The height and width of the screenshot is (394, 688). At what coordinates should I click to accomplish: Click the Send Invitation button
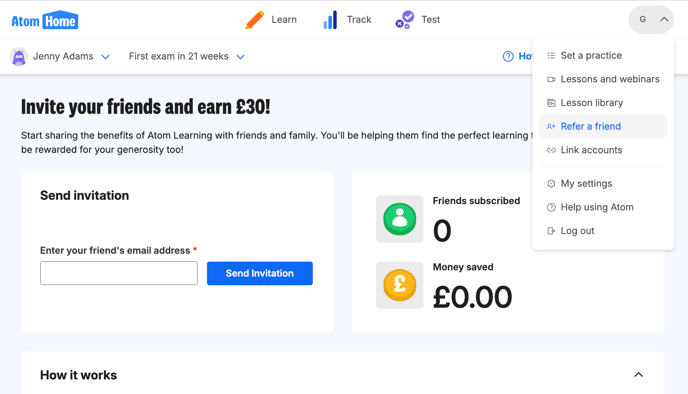click(260, 273)
